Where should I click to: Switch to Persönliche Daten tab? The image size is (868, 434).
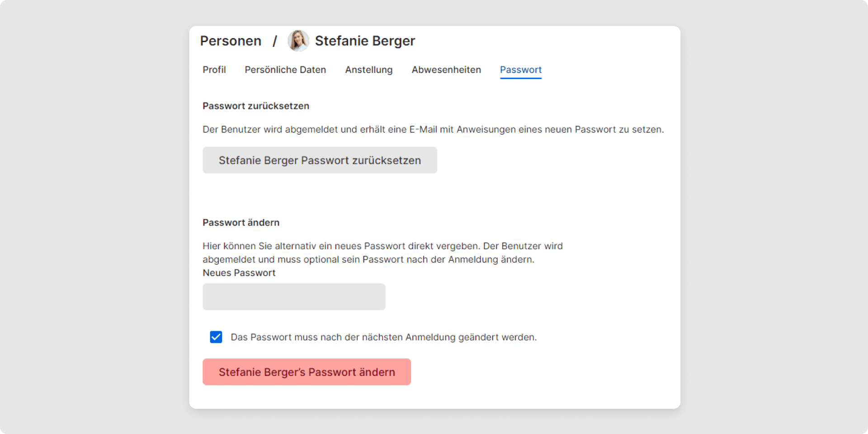[x=285, y=70]
